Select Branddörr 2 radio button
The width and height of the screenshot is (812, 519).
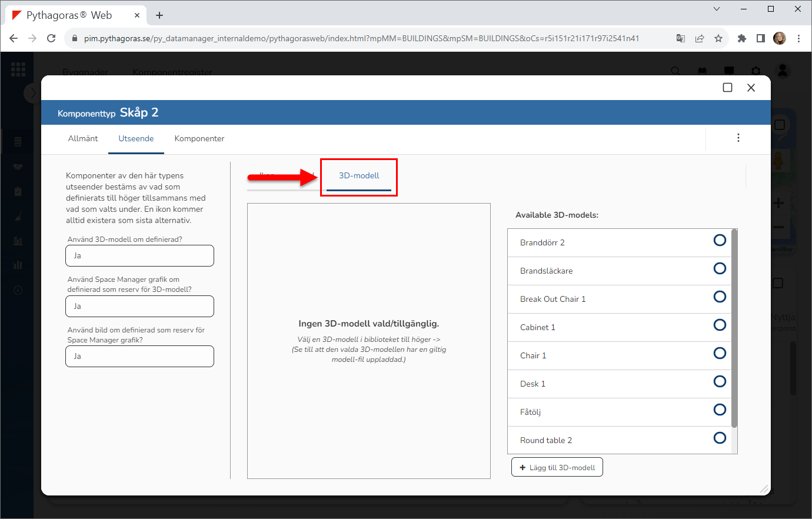click(x=719, y=240)
